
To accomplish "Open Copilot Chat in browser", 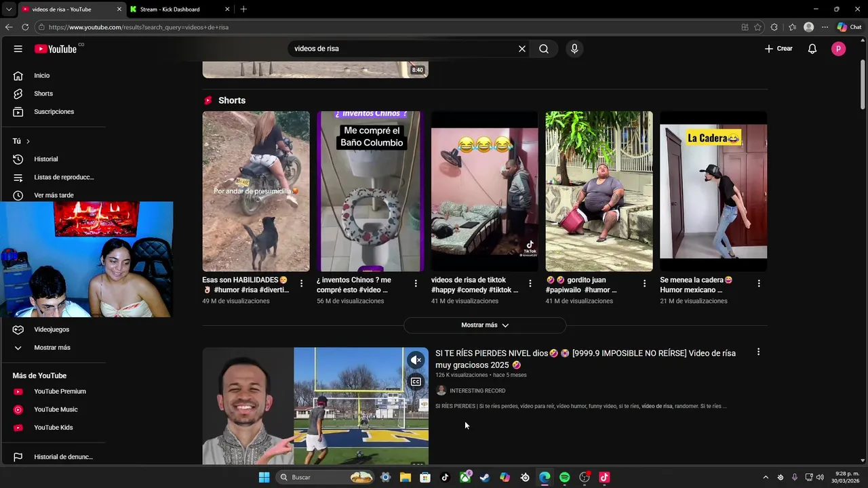I will 849,27.
